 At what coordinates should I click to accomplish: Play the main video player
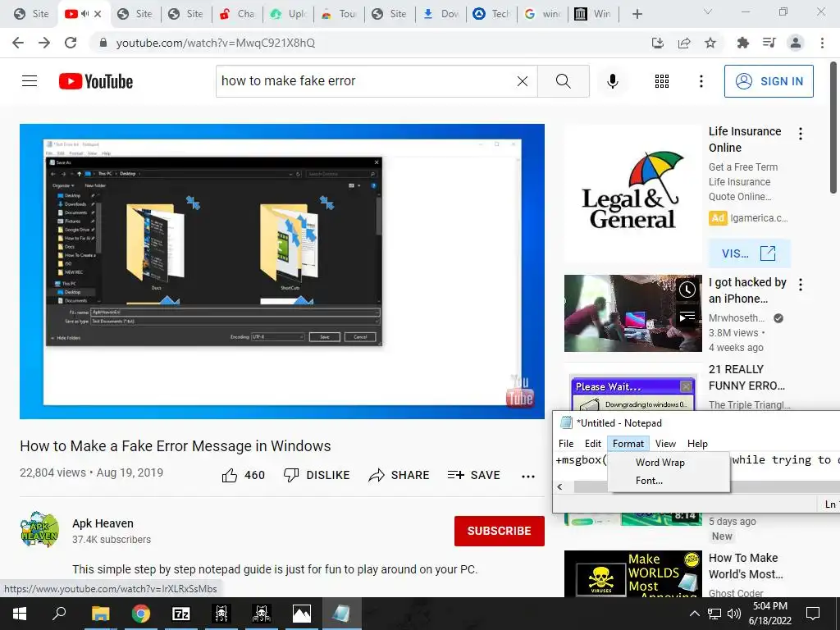click(x=282, y=272)
